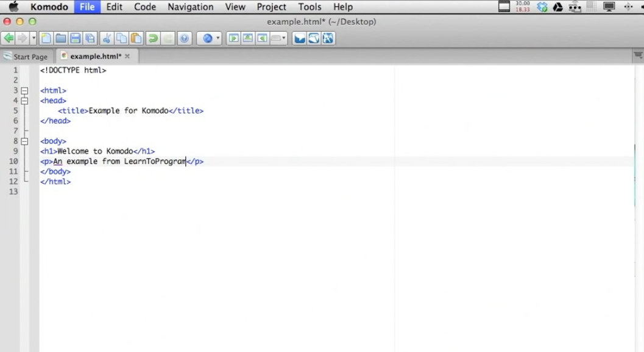The height and width of the screenshot is (352, 644).
Task: Click the Forward navigation arrow in the toolbar
Action: 22,38
